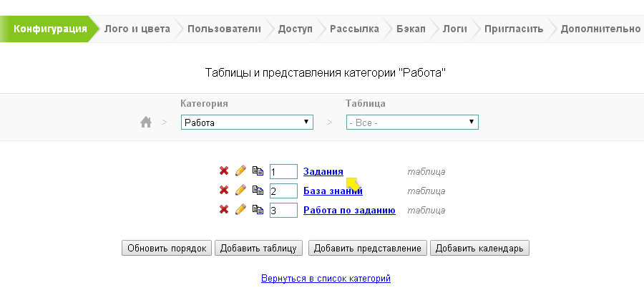This screenshot has height=293, width=644.
Task: Copy the Задания table with duplicate icon
Action: coord(258,171)
